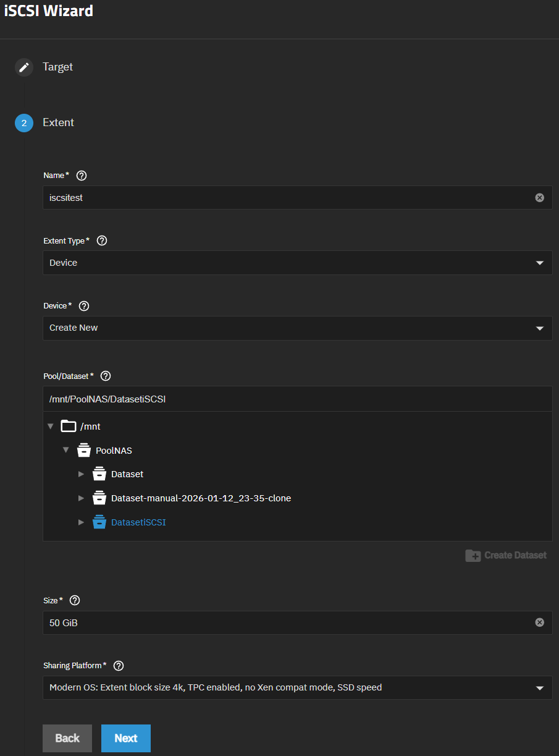Clear the Name field with X icon
The image size is (559, 756).
click(x=539, y=198)
